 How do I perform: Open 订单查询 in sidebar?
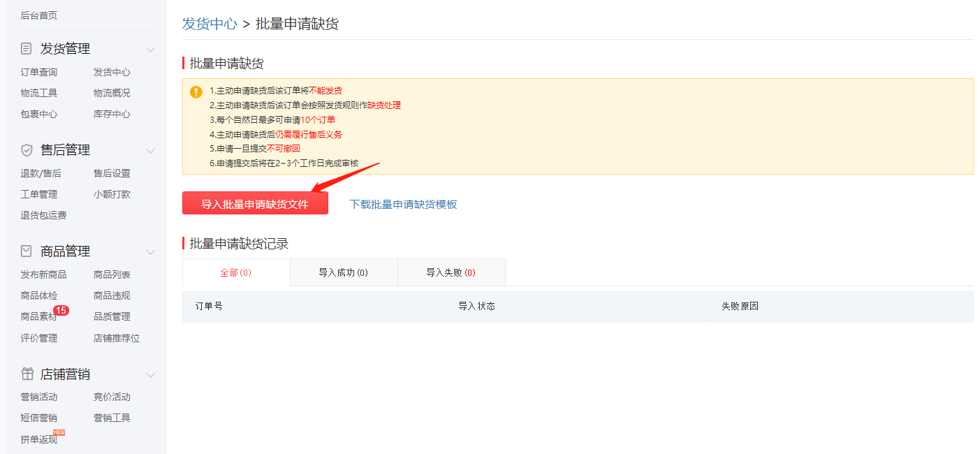pos(39,72)
